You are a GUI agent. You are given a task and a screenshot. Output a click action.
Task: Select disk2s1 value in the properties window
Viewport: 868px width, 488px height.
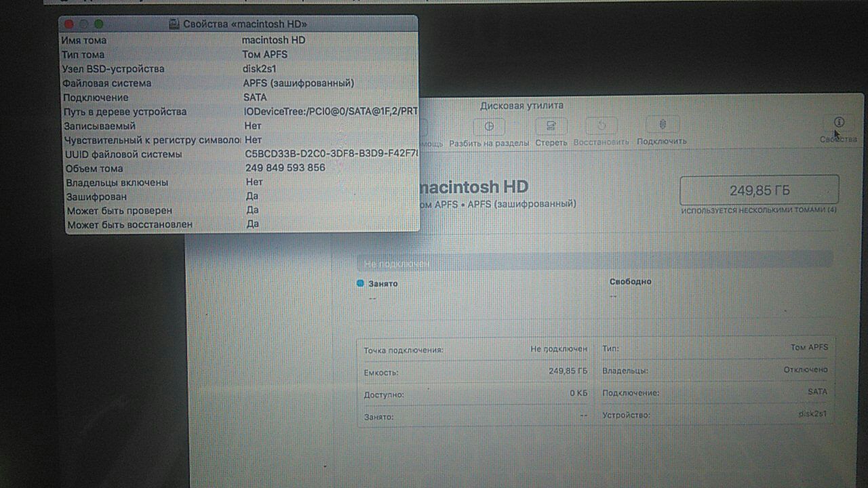click(259, 68)
